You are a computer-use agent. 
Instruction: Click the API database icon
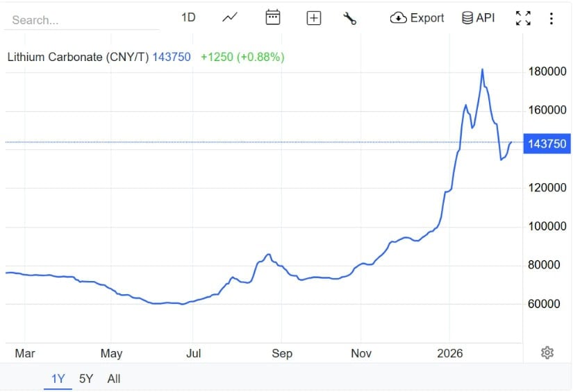[467, 18]
